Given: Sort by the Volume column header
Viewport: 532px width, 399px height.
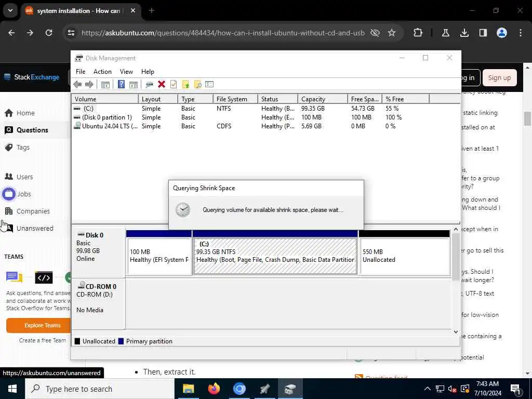Looking at the screenshot, I should click(105, 99).
